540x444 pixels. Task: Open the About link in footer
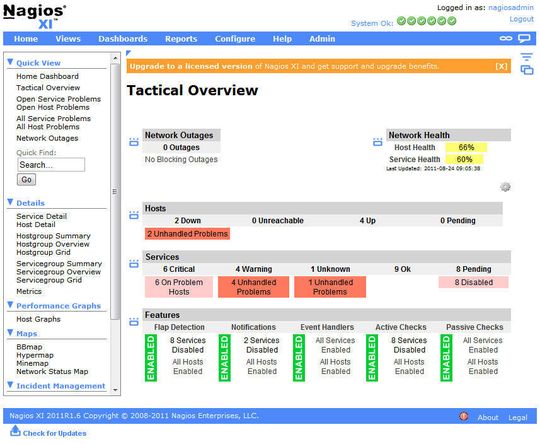[x=488, y=417]
